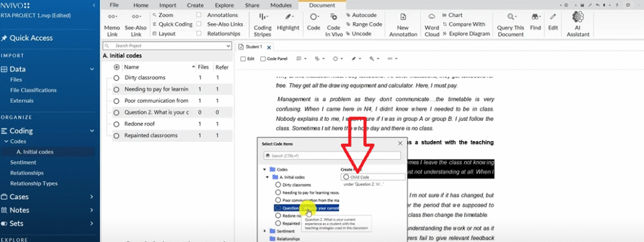Click Compare With in the ribbon

click(464, 25)
